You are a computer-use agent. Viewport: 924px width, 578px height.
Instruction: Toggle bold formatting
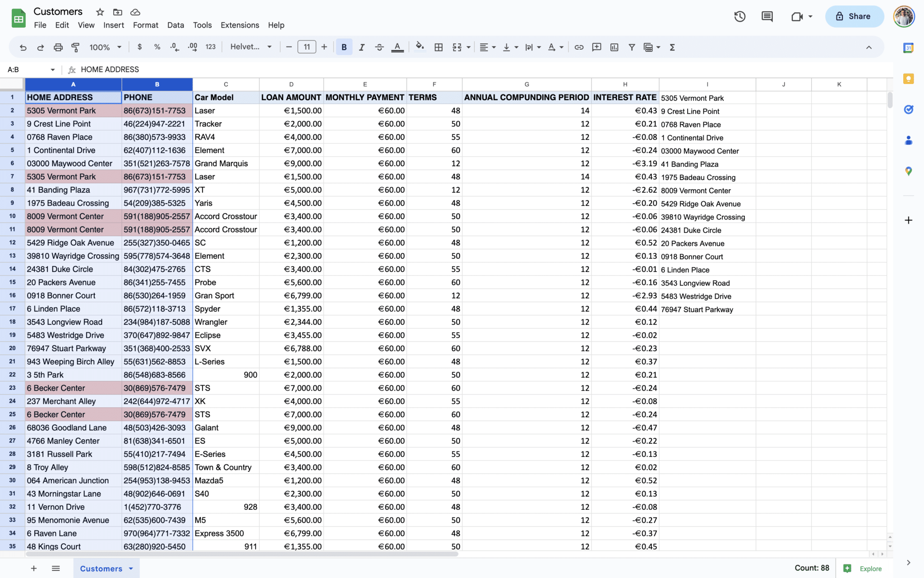(x=344, y=47)
